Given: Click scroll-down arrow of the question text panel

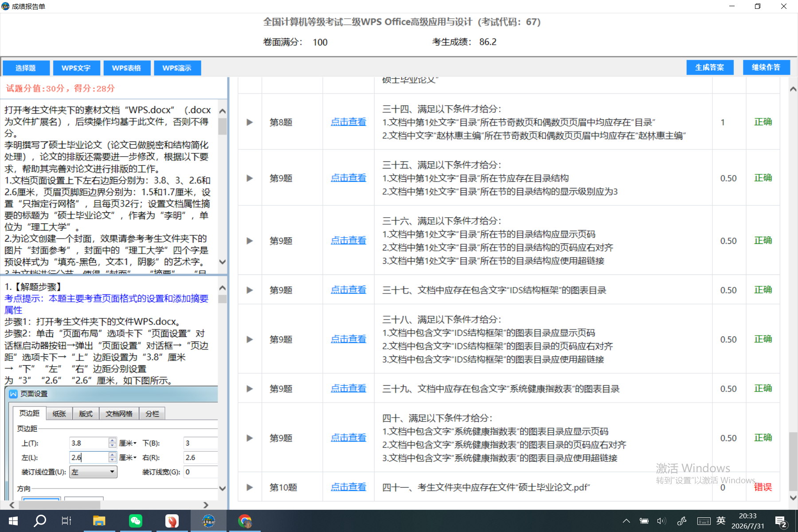Looking at the screenshot, I should (223, 262).
